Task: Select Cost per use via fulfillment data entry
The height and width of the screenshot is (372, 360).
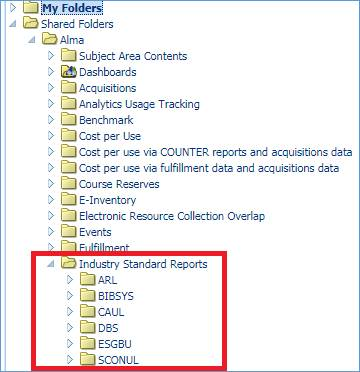Action: pos(209,168)
